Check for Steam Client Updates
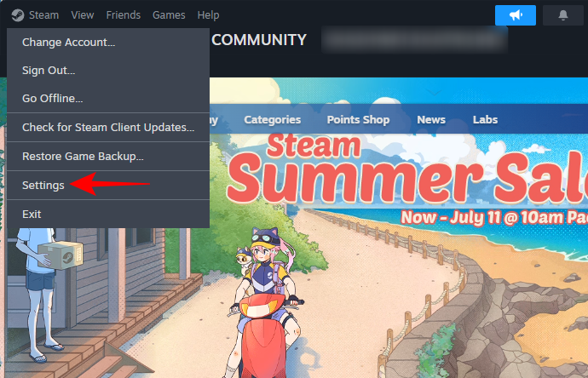 (108, 128)
